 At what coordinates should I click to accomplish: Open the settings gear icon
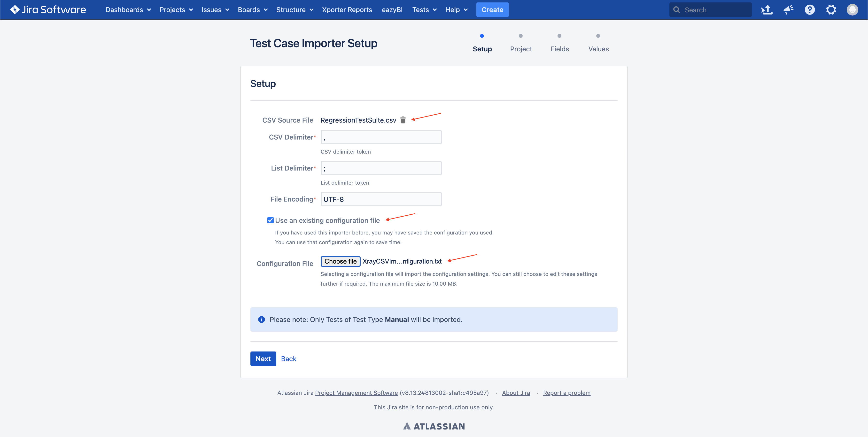pos(831,10)
